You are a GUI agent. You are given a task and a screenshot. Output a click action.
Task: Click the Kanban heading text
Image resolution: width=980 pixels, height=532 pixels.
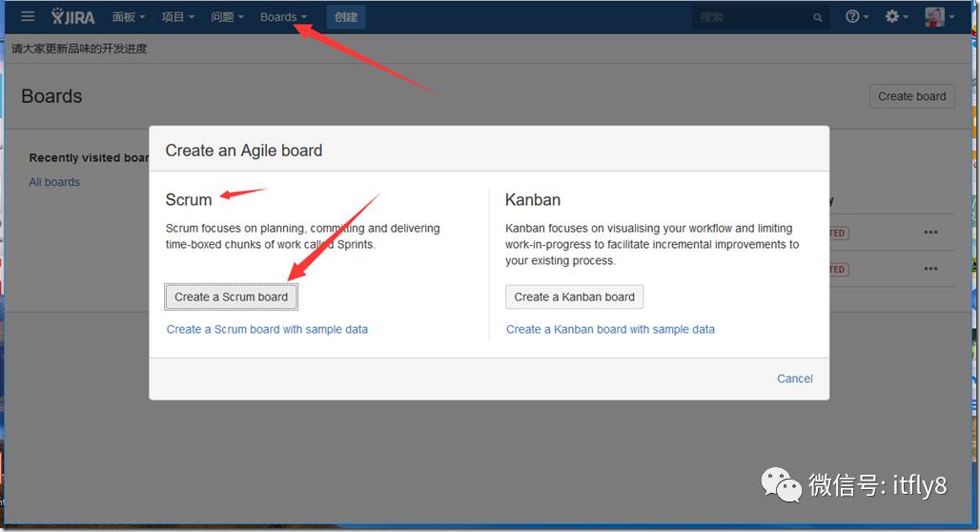pos(533,199)
